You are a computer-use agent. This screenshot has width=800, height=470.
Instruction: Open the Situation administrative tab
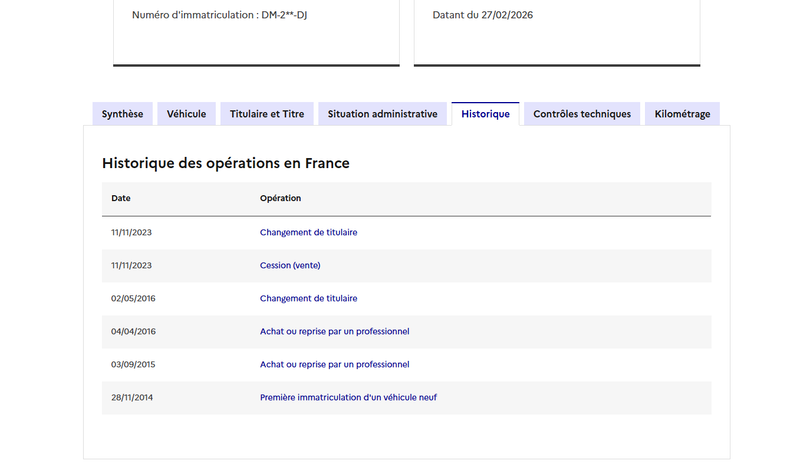click(383, 114)
